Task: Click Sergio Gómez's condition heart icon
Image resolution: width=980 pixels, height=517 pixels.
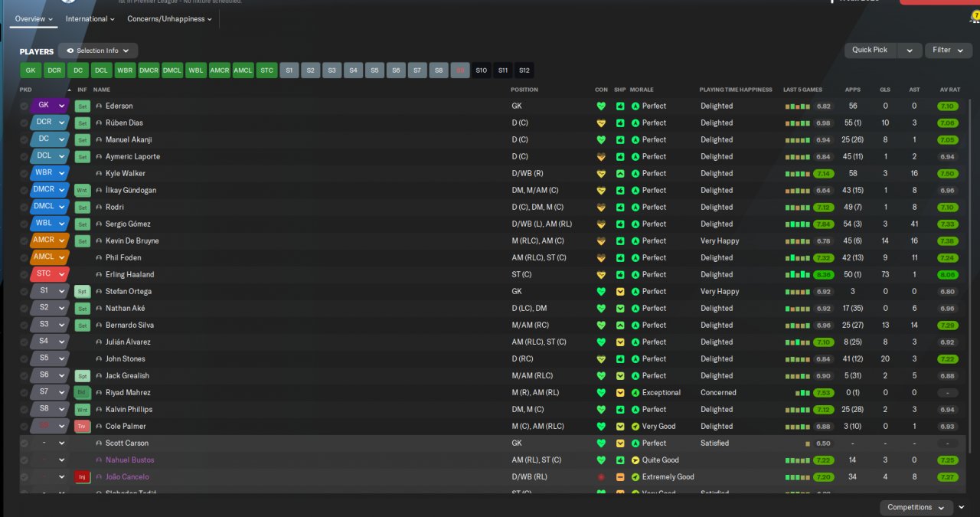Action: click(601, 224)
